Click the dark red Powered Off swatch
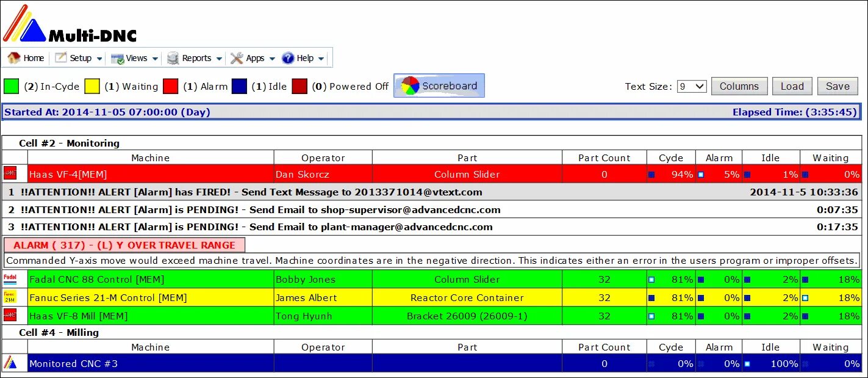This screenshot has height=378, width=868. coord(299,86)
